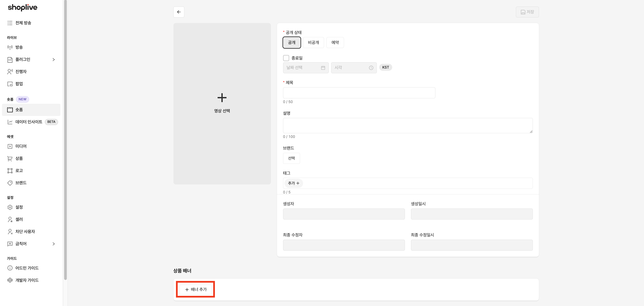
Task: Select 공개 visibility status
Action: tap(292, 42)
